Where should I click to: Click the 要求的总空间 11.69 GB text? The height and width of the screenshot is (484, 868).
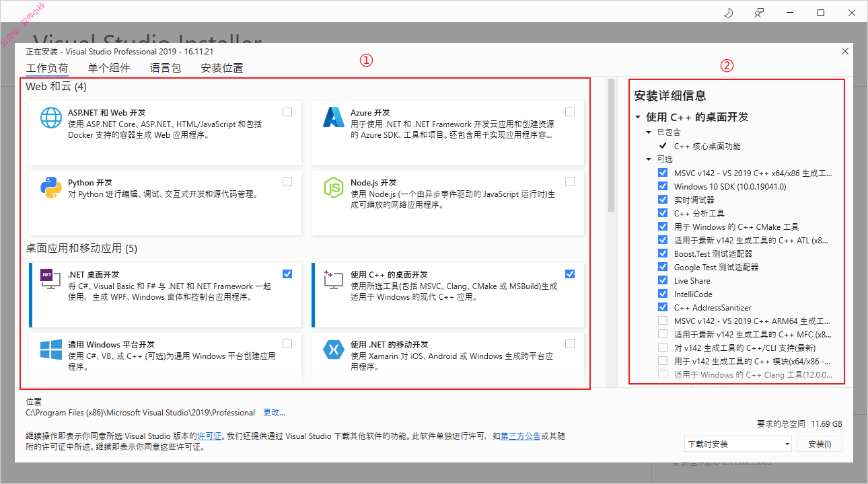pos(799,424)
